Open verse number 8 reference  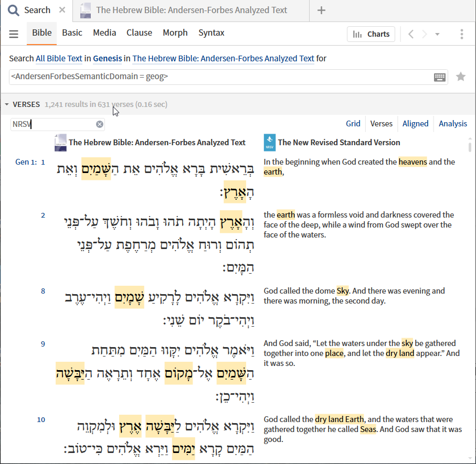43,292
